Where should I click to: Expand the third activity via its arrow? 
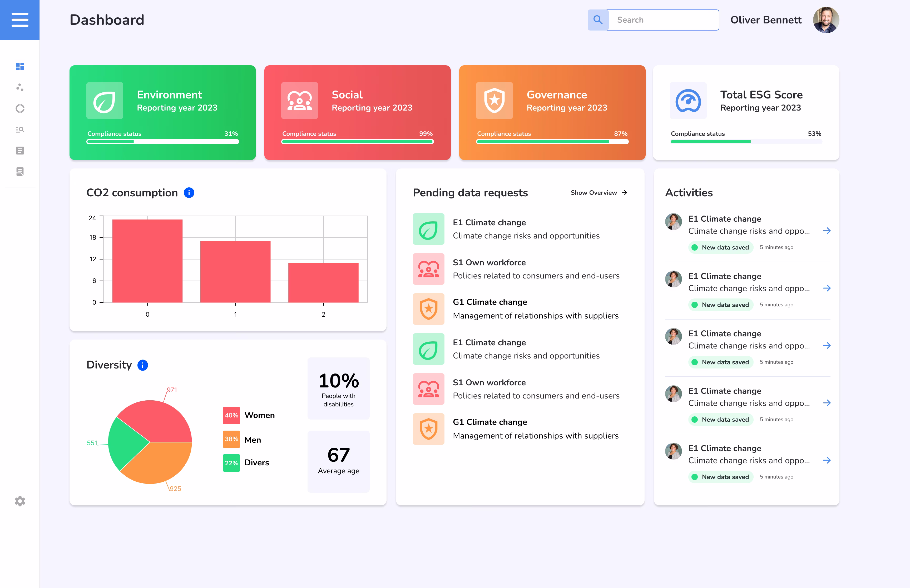828,346
